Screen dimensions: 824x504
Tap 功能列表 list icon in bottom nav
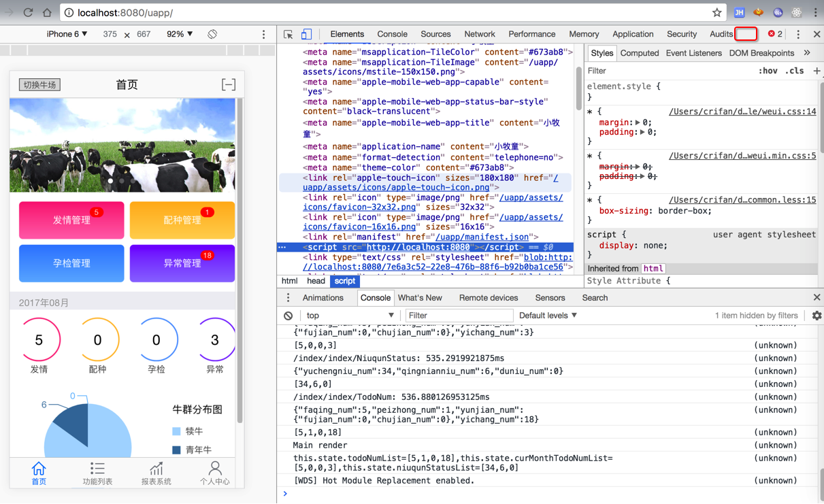point(97,469)
